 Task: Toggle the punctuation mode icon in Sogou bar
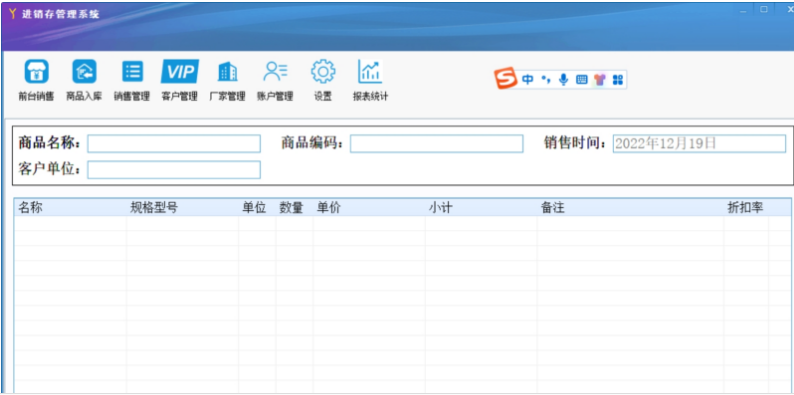(x=546, y=80)
